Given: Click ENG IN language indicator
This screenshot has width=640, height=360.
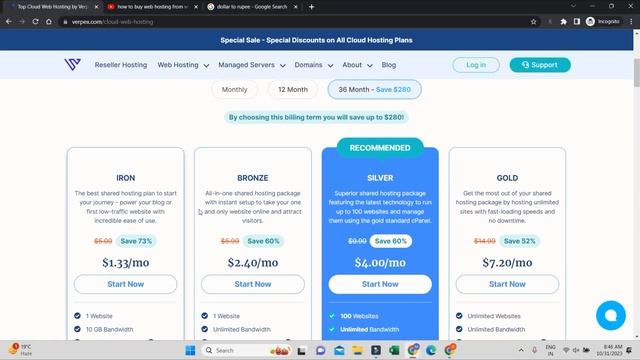Looking at the screenshot, I should (x=550, y=350).
